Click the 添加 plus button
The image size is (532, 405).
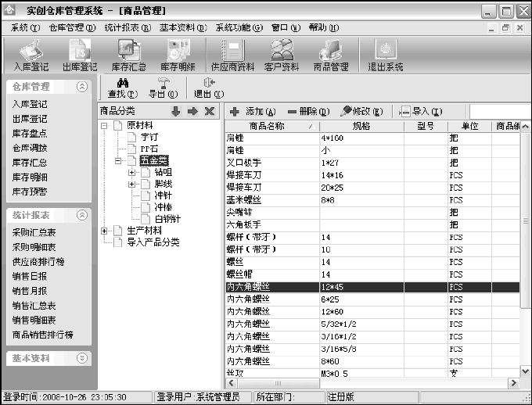[x=253, y=111]
